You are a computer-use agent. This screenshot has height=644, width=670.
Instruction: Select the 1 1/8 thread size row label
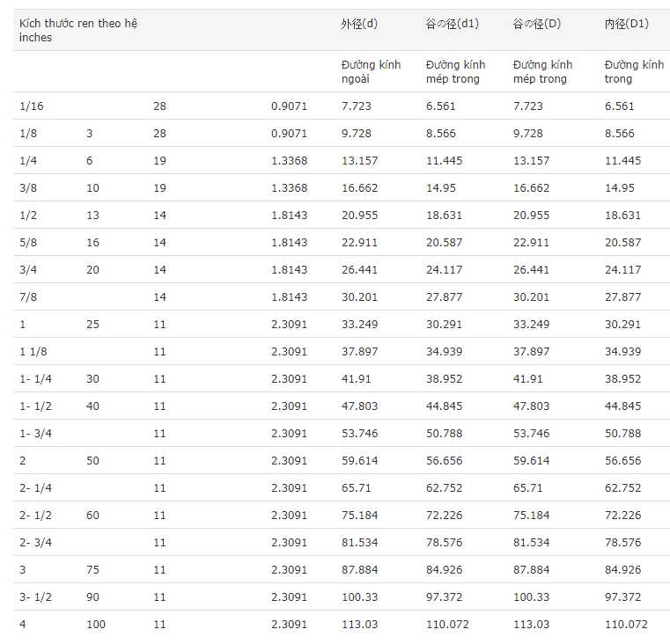[33, 351]
